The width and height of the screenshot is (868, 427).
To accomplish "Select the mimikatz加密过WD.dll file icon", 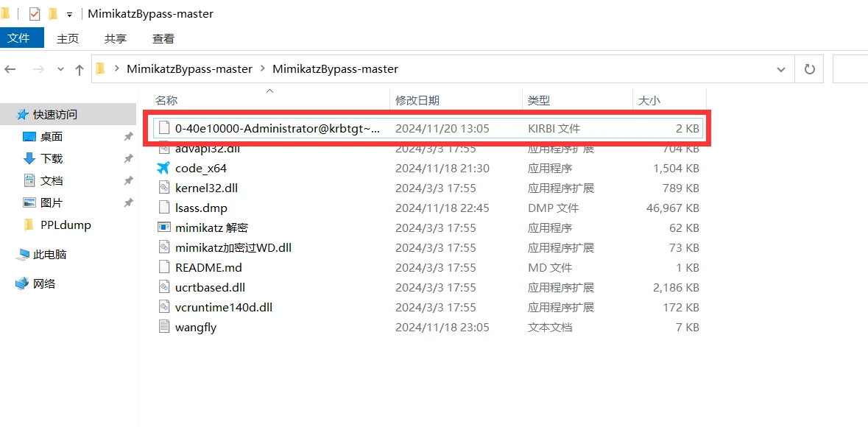I will click(163, 247).
